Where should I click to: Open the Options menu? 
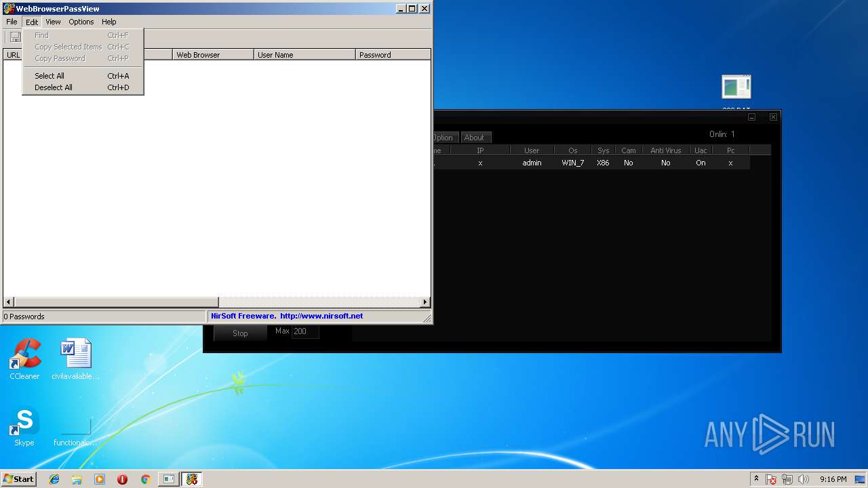81,22
